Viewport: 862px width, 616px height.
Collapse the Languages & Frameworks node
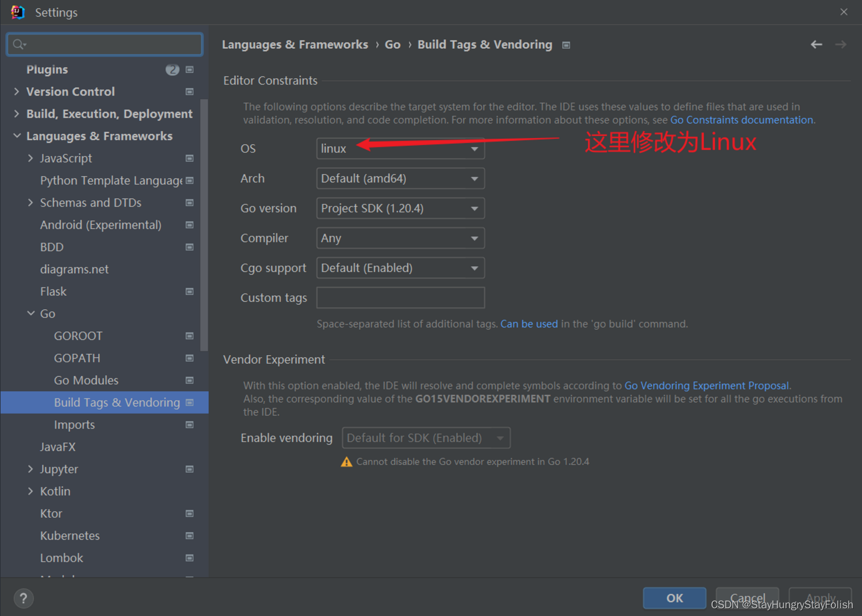[17, 136]
